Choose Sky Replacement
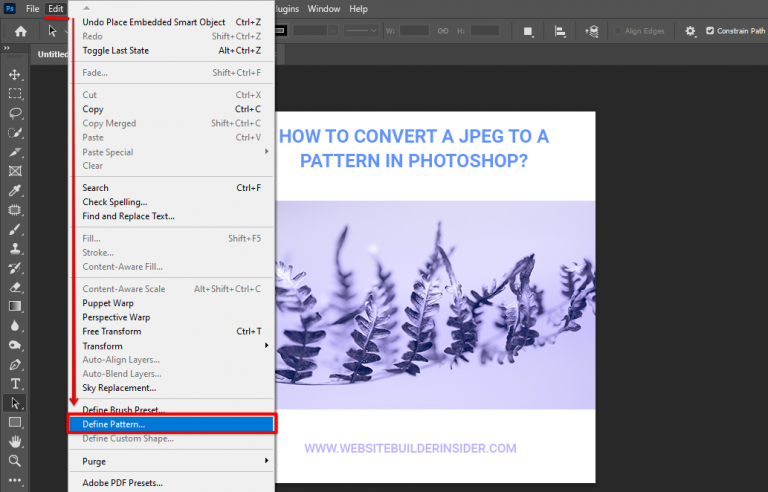768x492 pixels. pos(171,388)
